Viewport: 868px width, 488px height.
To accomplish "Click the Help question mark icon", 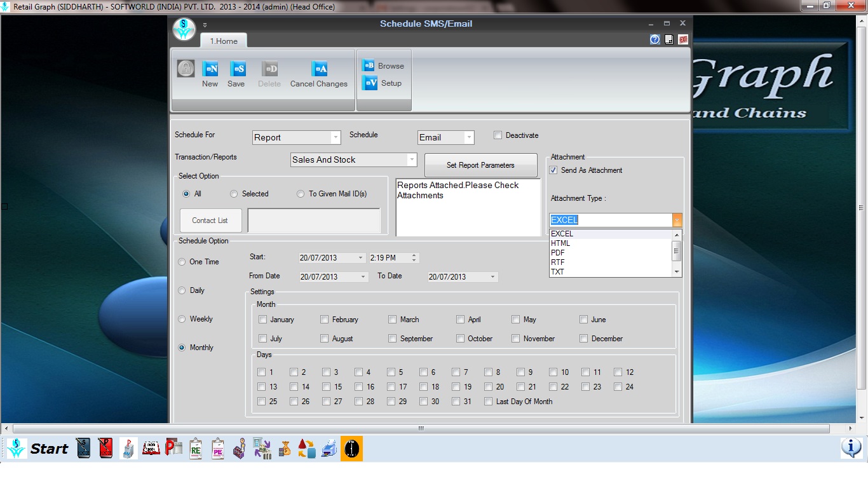I will pyautogui.click(x=653, y=39).
